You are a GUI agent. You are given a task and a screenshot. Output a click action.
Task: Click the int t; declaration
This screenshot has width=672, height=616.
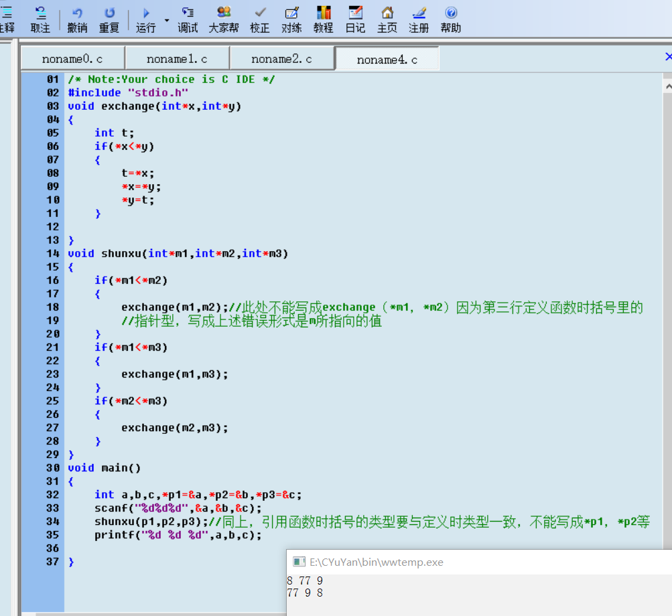point(115,133)
